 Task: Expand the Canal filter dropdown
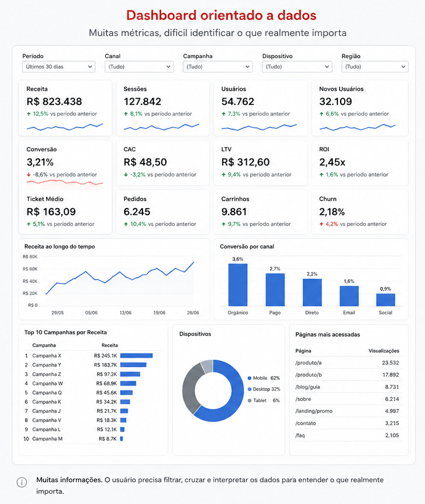pyautogui.click(x=139, y=67)
